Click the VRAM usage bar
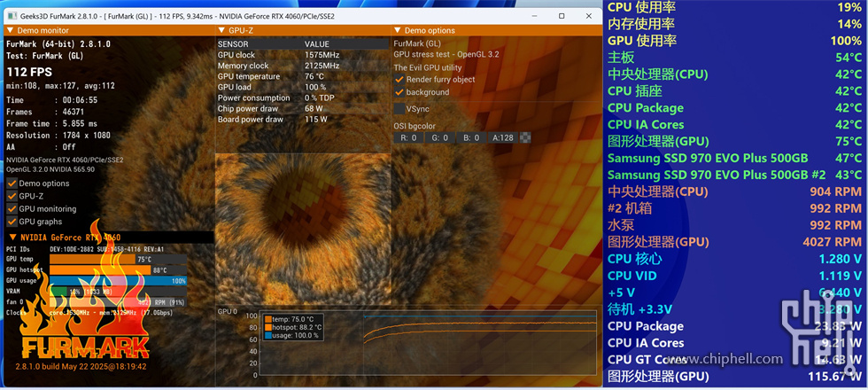Viewport: 868px width, 390px height. coord(118,292)
